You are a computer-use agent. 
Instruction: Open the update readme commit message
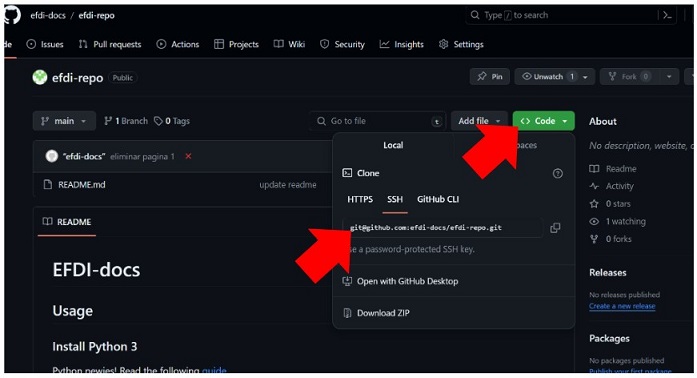[288, 185]
